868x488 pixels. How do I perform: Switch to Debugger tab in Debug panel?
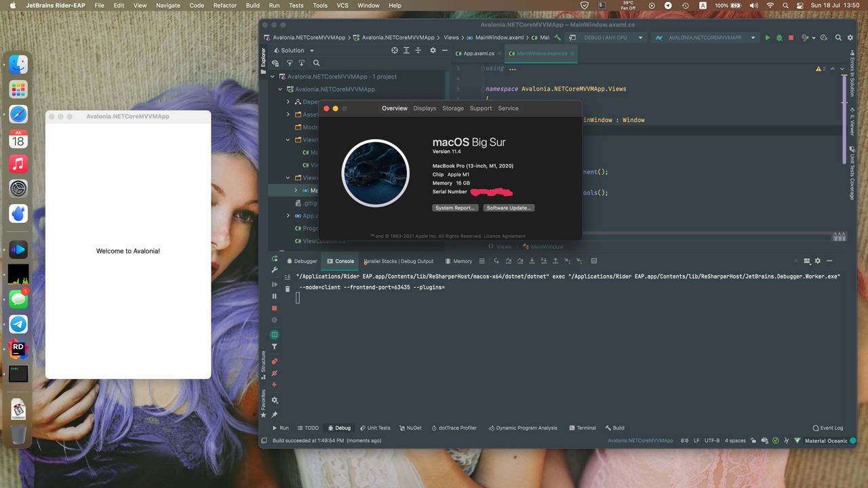click(x=302, y=261)
